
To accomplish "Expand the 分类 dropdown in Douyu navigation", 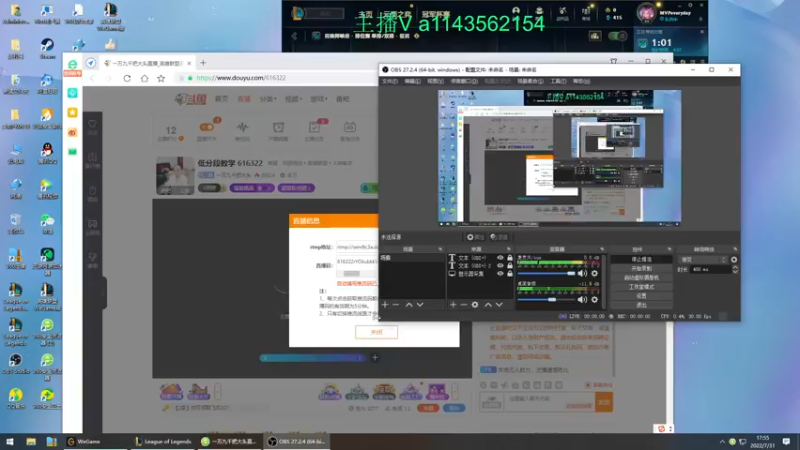I will click(267, 99).
